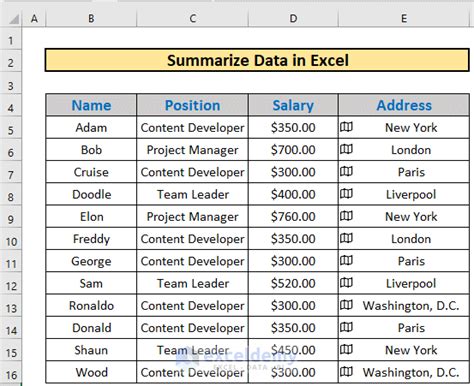Viewport: 474px width, 386px height.
Task: Select column B header
Action: tap(91, 19)
